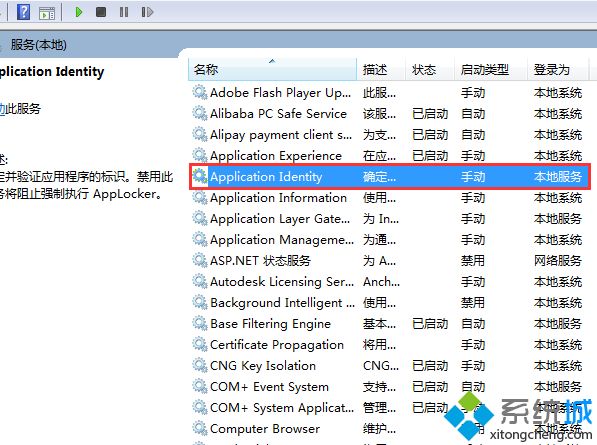This screenshot has width=597, height=445.
Task: Click gear icon of COM+ System Application
Action: [x=200, y=407]
